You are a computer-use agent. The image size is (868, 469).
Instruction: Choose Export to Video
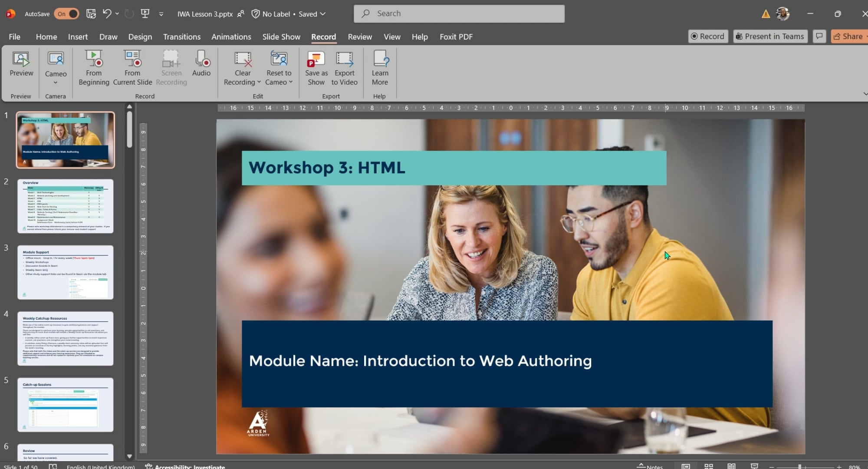tap(344, 68)
